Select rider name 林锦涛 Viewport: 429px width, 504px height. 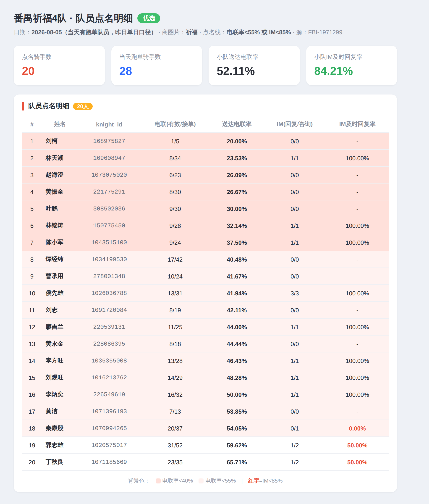pos(55,226)
